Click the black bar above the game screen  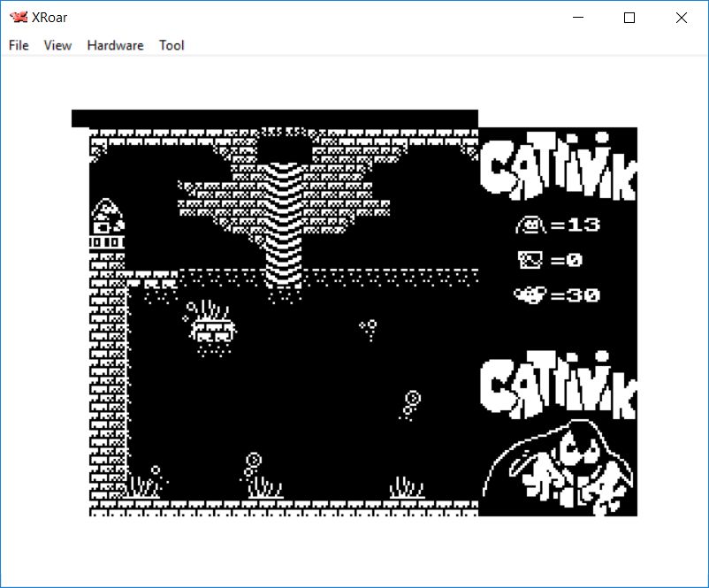pos(274,118)
